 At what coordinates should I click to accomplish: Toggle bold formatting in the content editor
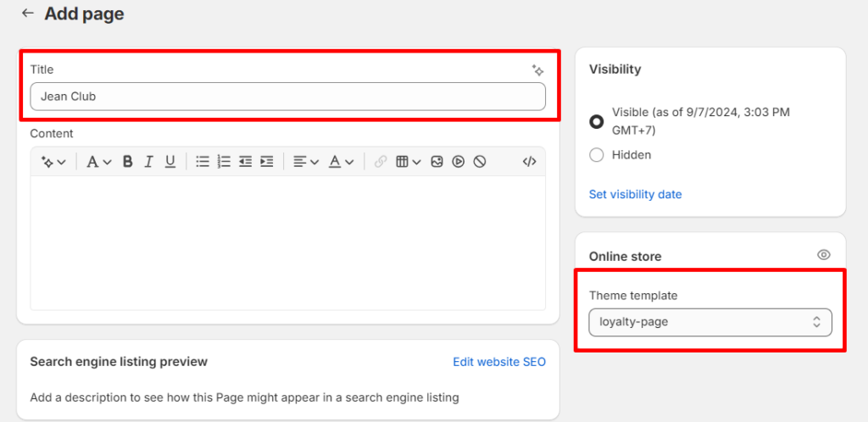(127, 161)
